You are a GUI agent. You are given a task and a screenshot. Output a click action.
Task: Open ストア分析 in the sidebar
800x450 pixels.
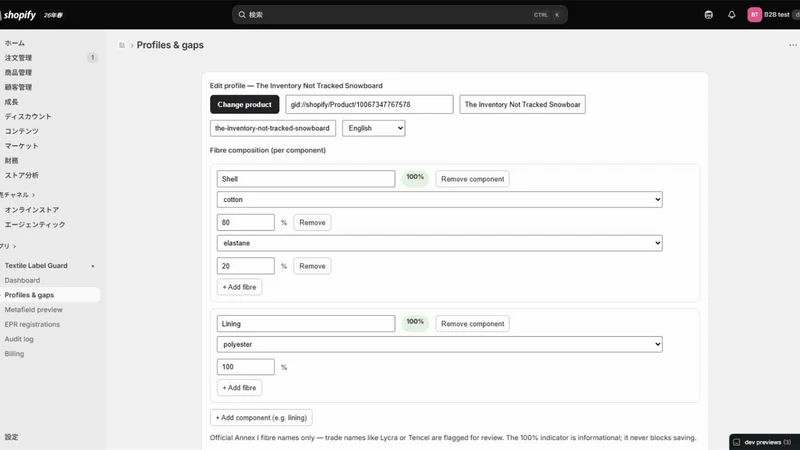pos(21,176)
